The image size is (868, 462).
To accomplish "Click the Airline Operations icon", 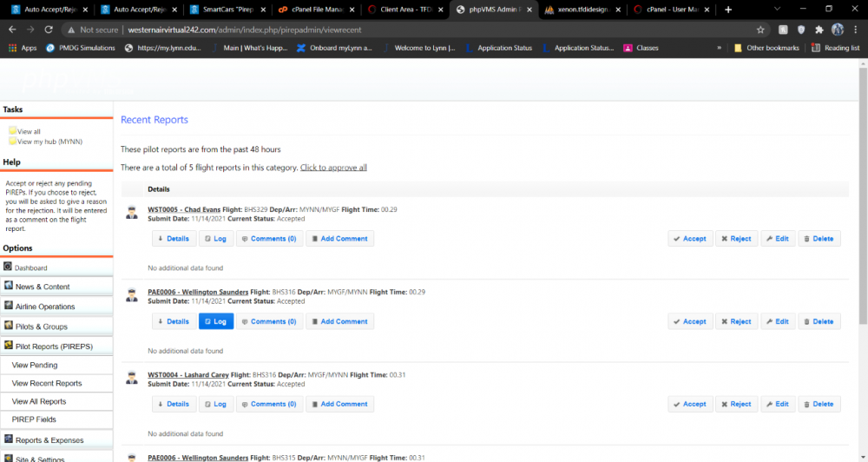I will pos(9,305).
